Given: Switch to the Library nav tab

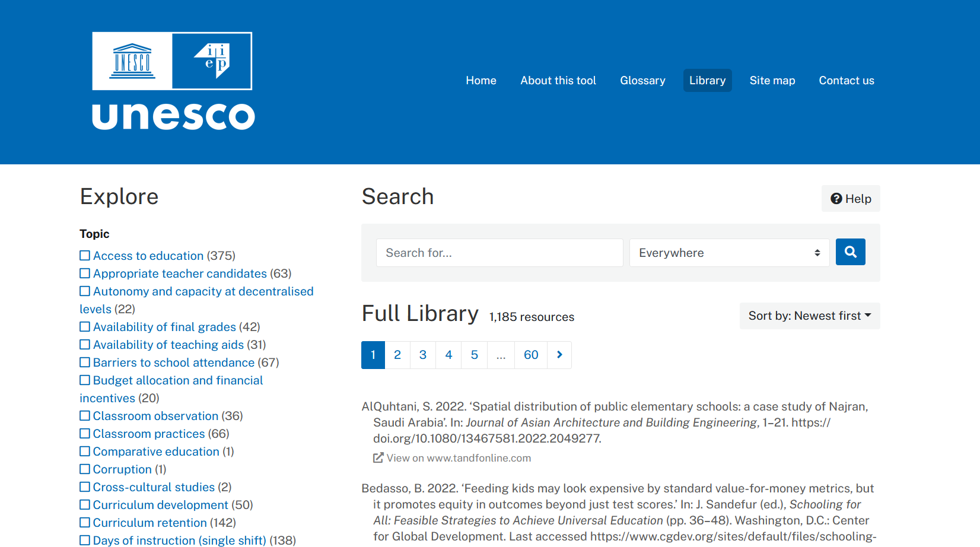Looking at the screenshot, I should (x=707, y=81).
